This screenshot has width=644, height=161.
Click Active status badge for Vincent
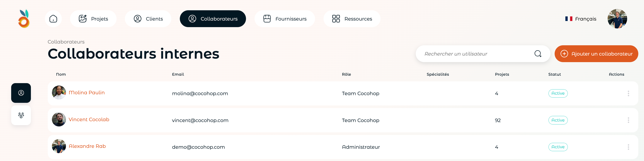point(558,120)
